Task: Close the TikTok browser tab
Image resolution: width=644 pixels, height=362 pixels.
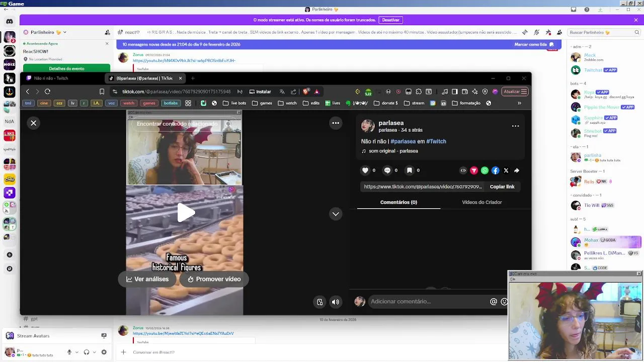Action: tap(180, 78)
